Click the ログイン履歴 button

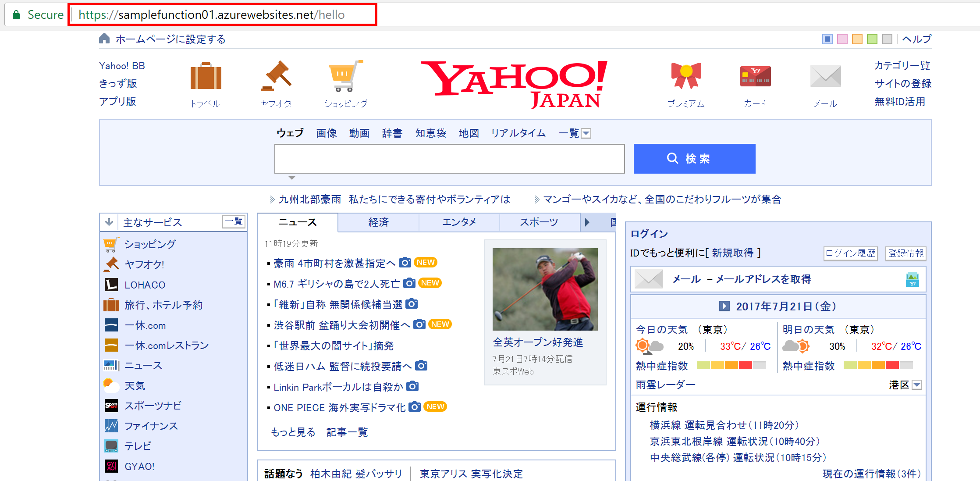click(850, 253)
